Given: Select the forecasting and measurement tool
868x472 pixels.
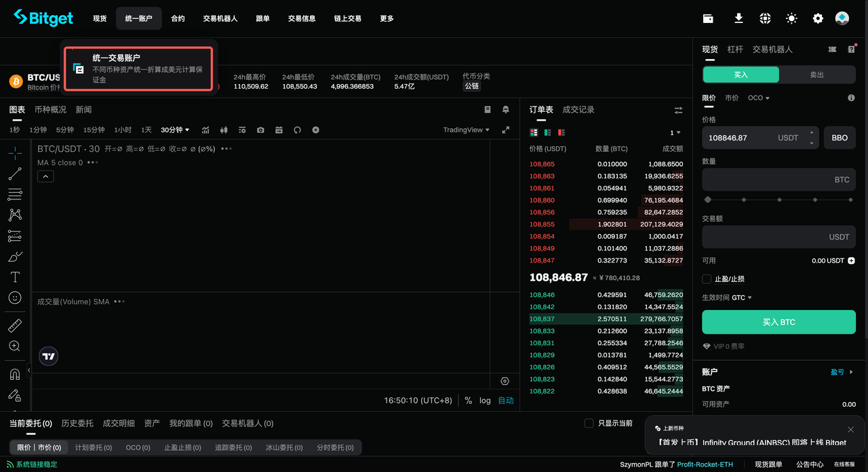Looking at the screenshot, I should point(14,236).
